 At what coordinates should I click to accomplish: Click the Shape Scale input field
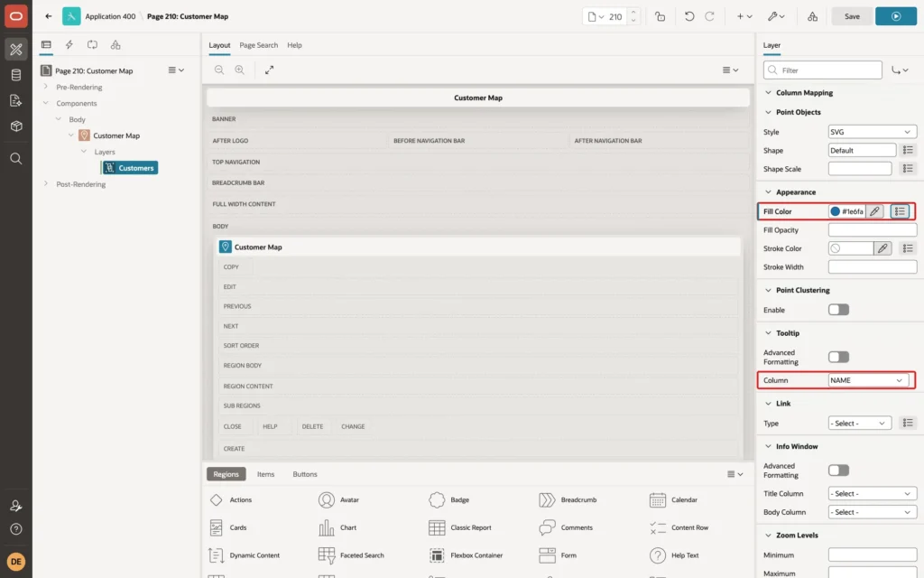[860, 169]
